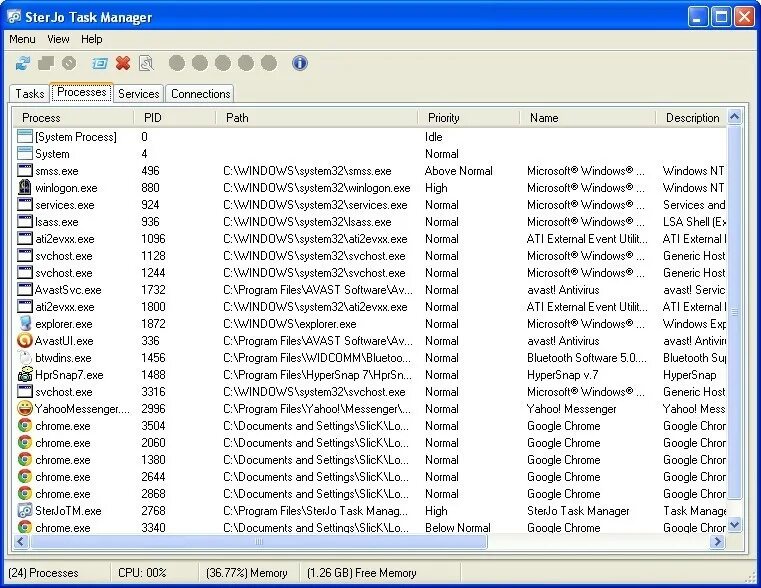This screenshot has height=588, width=761.
Task: Click the horizontal scrollbar left arrow
Action: (x=21, y=541)
